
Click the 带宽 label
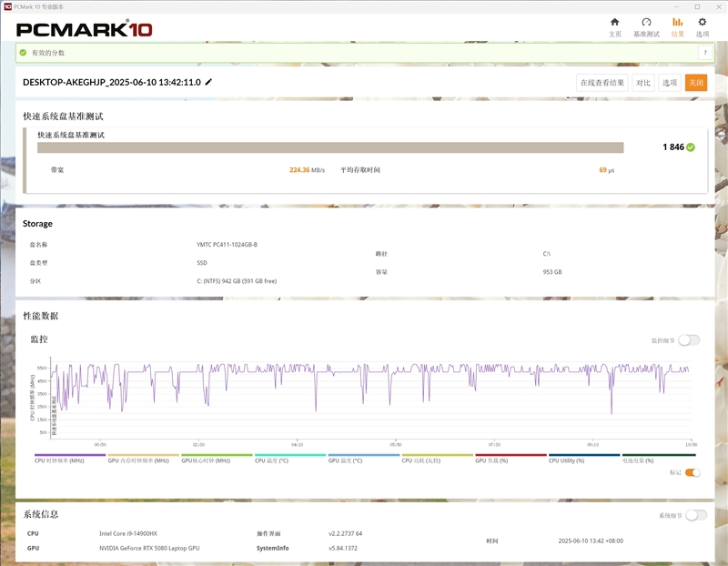[x=57, y=170]
